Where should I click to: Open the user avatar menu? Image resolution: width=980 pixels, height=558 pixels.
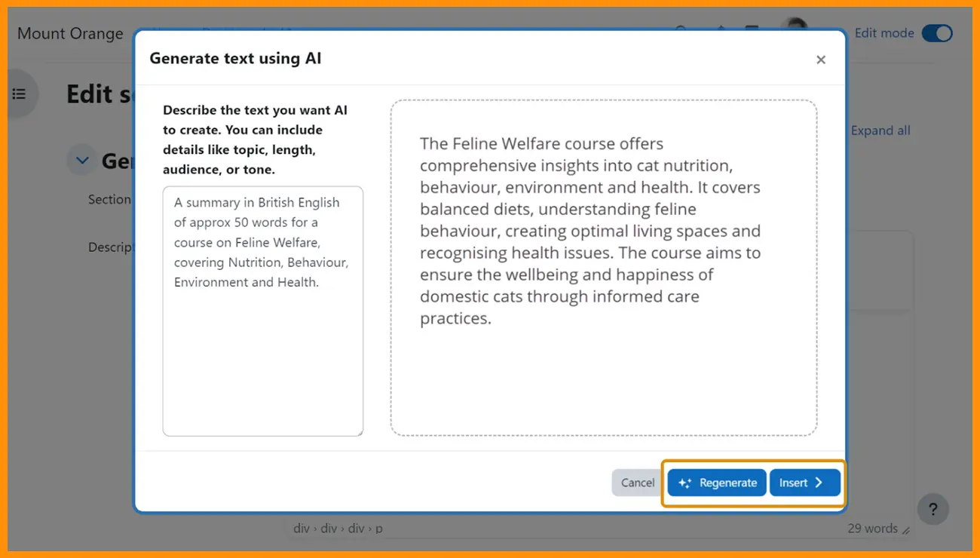click(x=796, y=30)
